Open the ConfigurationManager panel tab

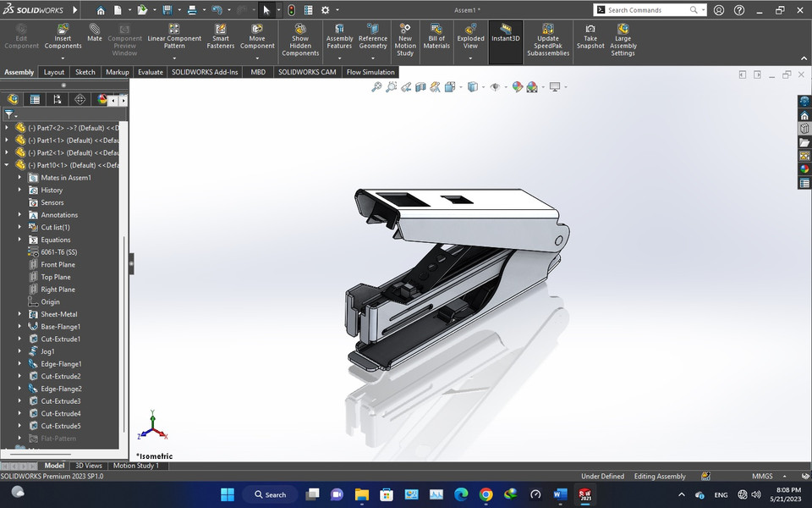tap(56, 99)
